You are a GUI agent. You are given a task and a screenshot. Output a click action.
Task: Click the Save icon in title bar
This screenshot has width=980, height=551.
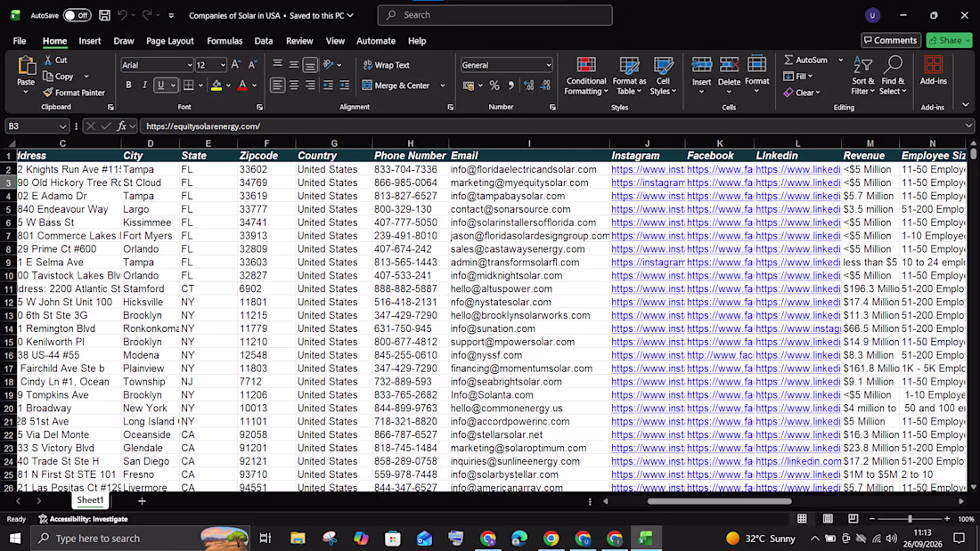[104, 15]
